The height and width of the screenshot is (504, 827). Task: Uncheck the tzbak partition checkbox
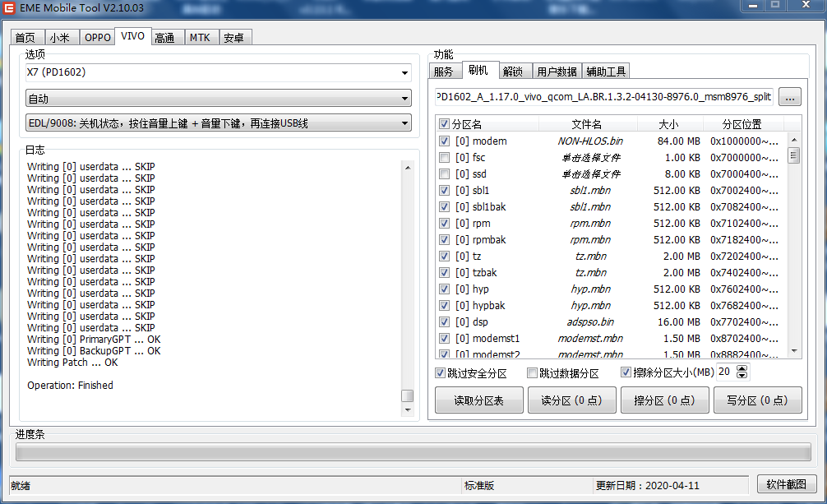point(444,272)
